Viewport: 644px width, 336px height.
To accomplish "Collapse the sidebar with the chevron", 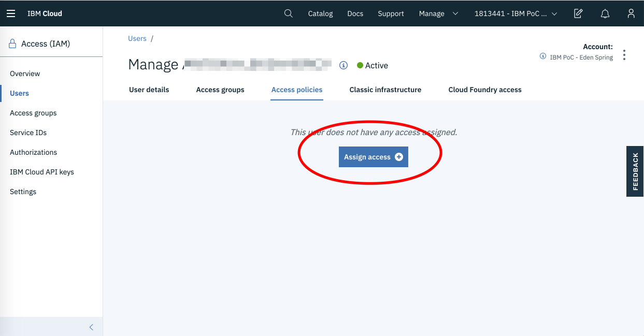I will coord(91,327).
